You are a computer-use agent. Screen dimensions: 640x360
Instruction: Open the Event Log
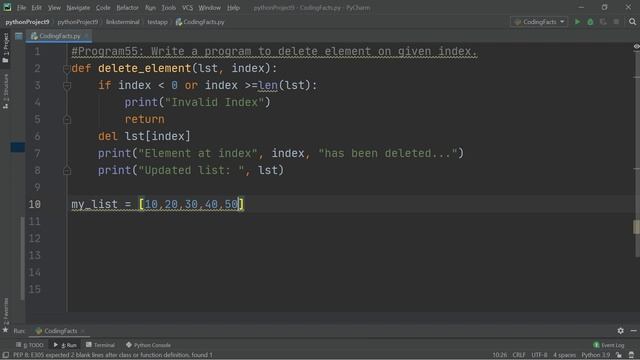609,345
